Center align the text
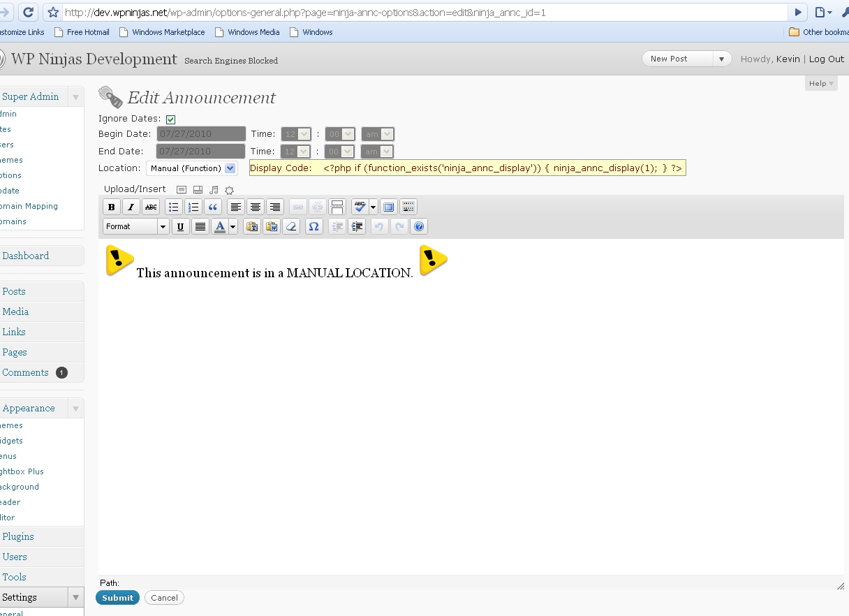Viewport: 849px width, 616px height. 256,207
